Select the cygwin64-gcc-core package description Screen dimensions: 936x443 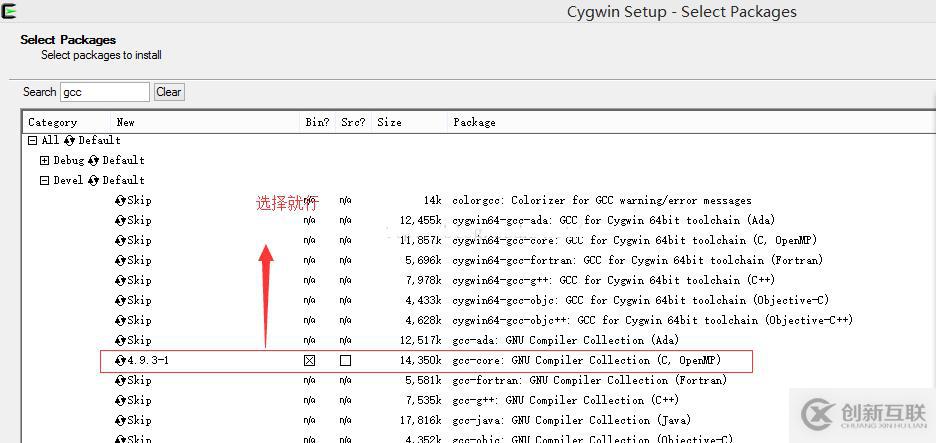tap(635, 241)
